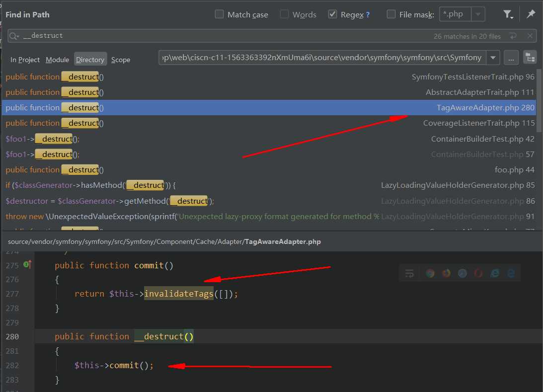The width and height of the screenshot is (543, 392).
Task: Select the Directory scope tab
Action: (90, 60)
